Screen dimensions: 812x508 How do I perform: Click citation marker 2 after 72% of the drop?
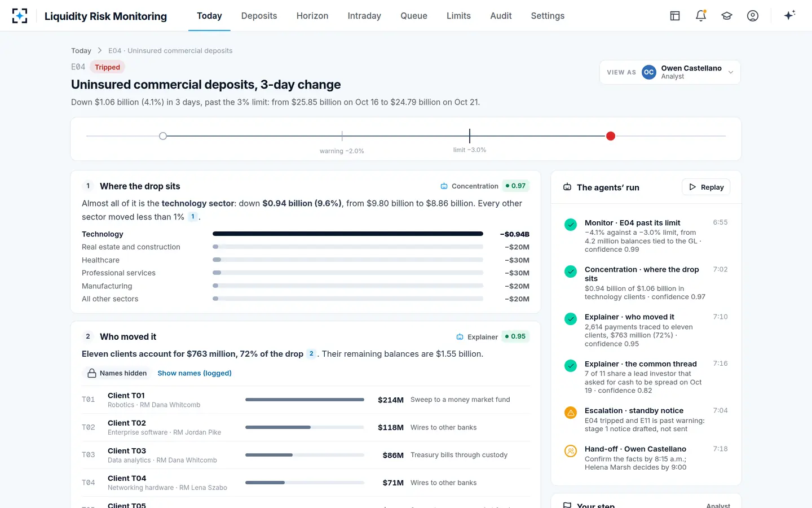coord(311,354)
